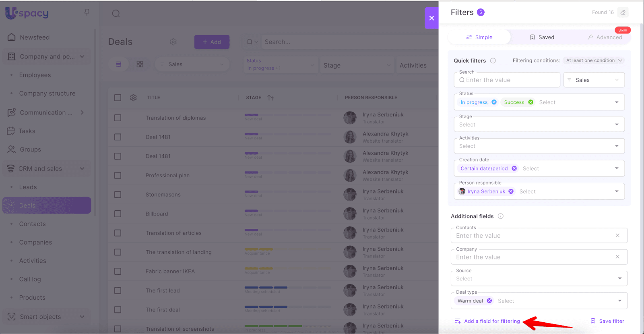Expand the Filtering conditions dropdown
This screenshot has width=644, height=334.
594,61
